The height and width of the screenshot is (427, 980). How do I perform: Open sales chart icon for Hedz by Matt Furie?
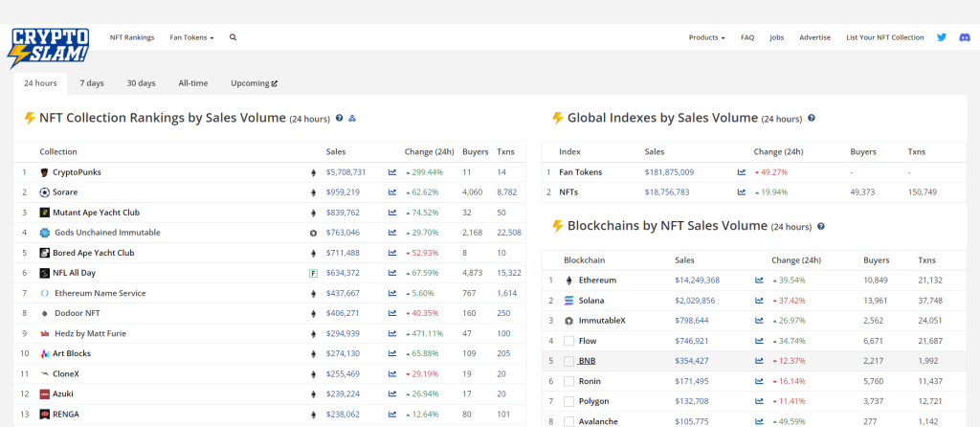click(391, 334)
